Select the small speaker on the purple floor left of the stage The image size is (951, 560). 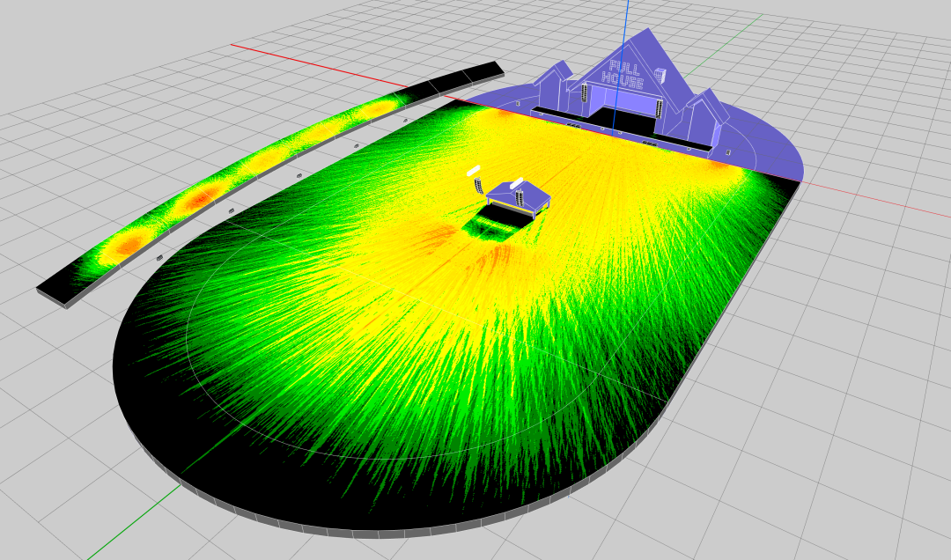[x=519, y=103]
